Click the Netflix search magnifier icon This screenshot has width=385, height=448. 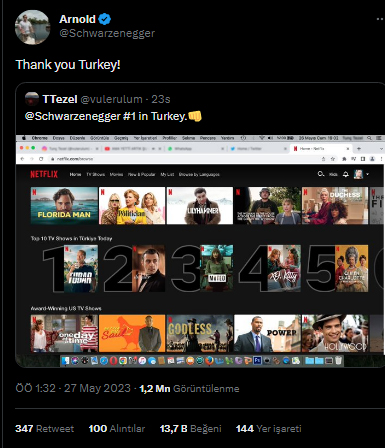321,174
